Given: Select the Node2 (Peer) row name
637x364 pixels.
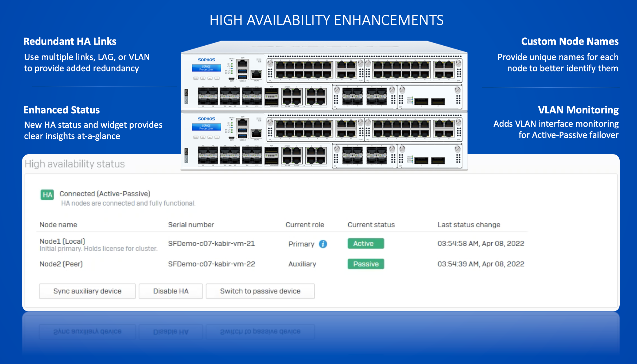Looking at the screenshot, I should [61, 264].
